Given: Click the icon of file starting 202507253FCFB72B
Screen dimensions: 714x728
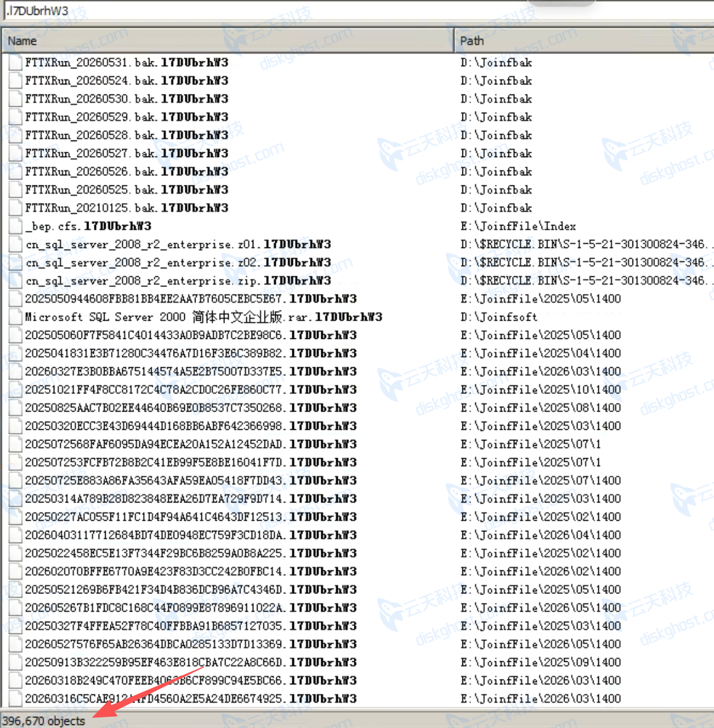Looking at the screenshot, I should [16, 463].
